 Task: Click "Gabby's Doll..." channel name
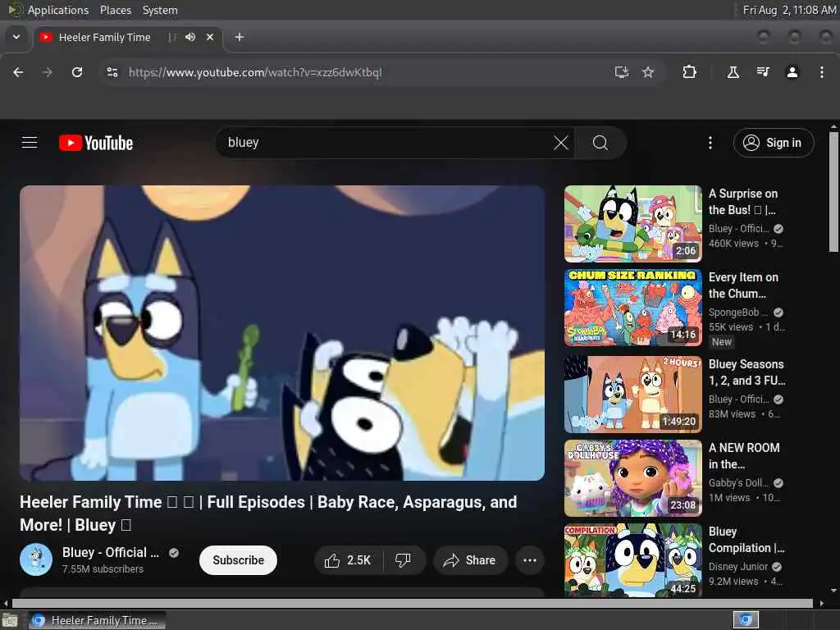[x=738, y=482]
